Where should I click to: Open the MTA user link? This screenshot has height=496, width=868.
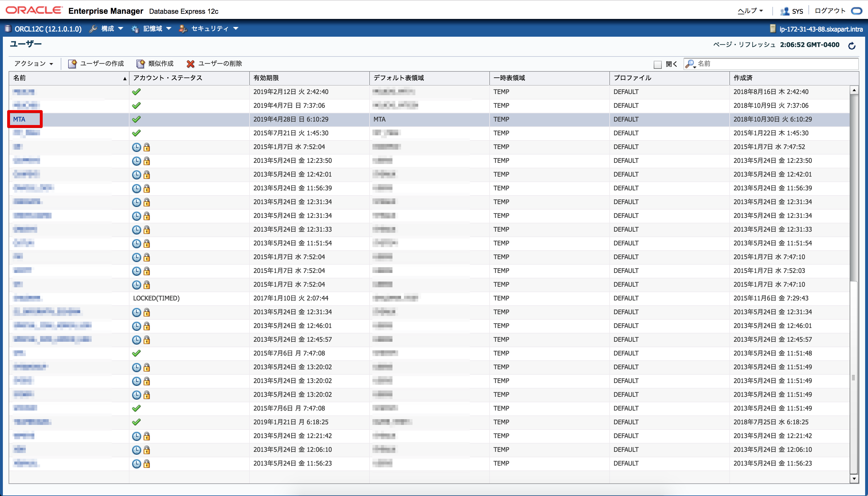click(x=19, y=119)
